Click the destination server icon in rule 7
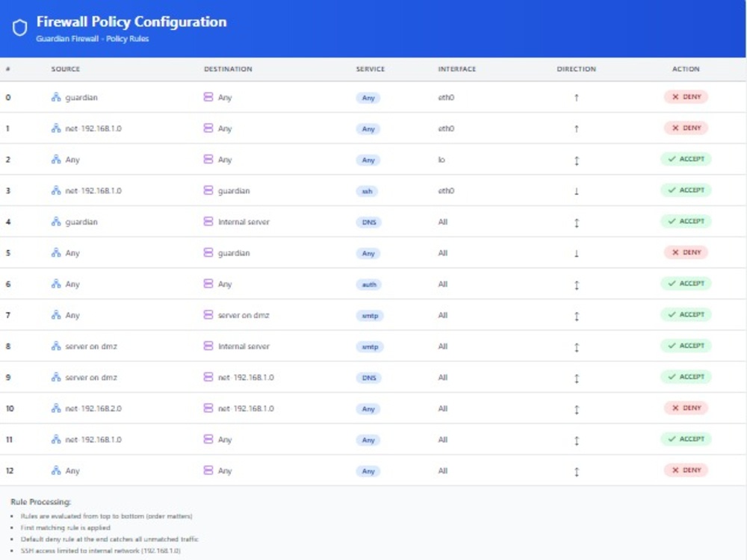The width and height of the screenshot is (747, 560). tap(208, 315)
